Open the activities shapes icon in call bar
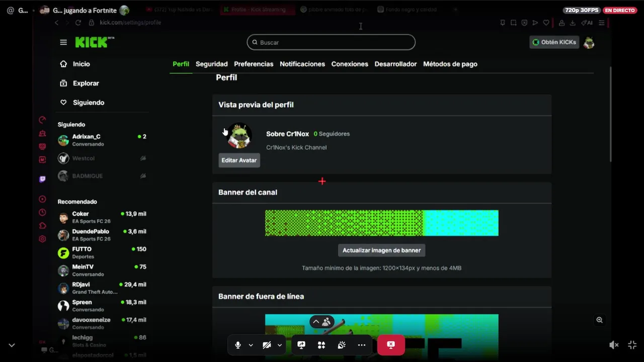Image resolution: width=644 pixels, height=362 pixels. 321,345
